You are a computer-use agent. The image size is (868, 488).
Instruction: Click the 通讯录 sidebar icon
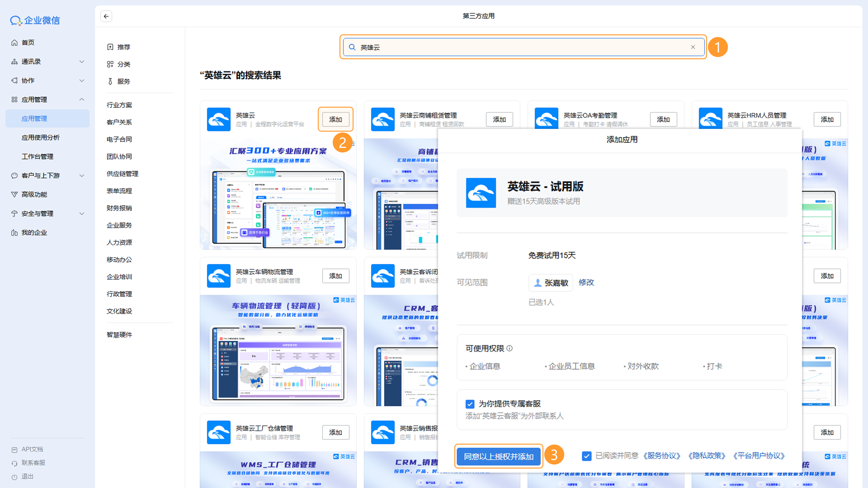(14, 62)
